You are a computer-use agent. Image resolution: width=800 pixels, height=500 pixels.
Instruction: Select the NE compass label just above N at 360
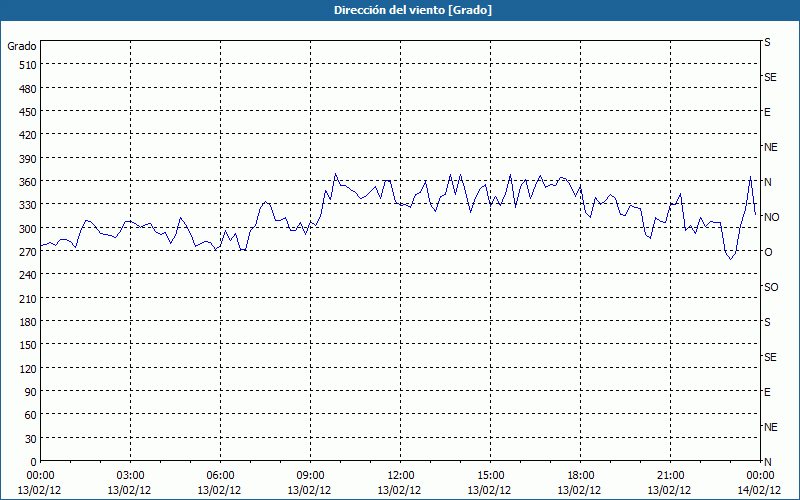(x=770, y=147)
